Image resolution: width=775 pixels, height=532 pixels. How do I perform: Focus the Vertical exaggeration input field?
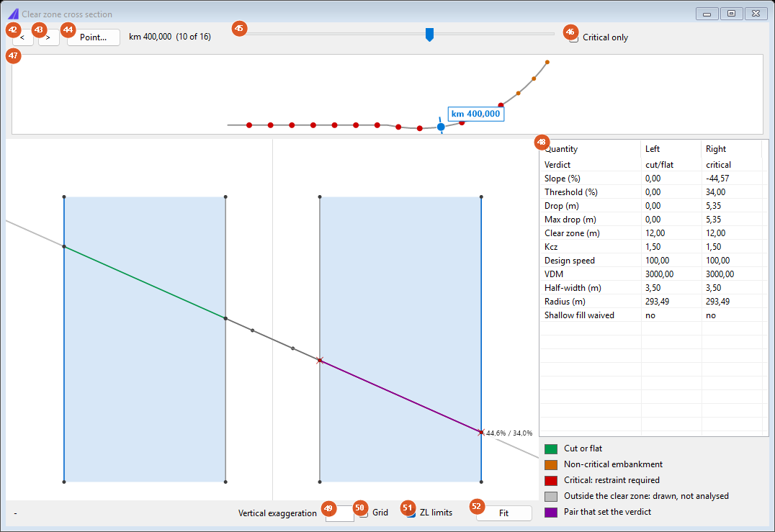pos(339,513)
